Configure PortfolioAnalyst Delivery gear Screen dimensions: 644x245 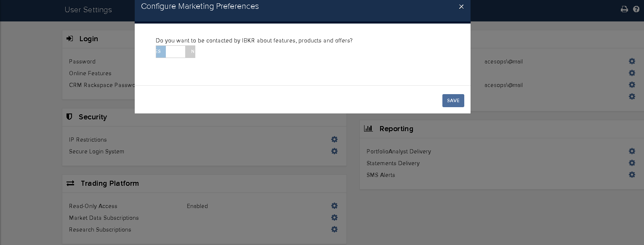click(x=632, y=151)
